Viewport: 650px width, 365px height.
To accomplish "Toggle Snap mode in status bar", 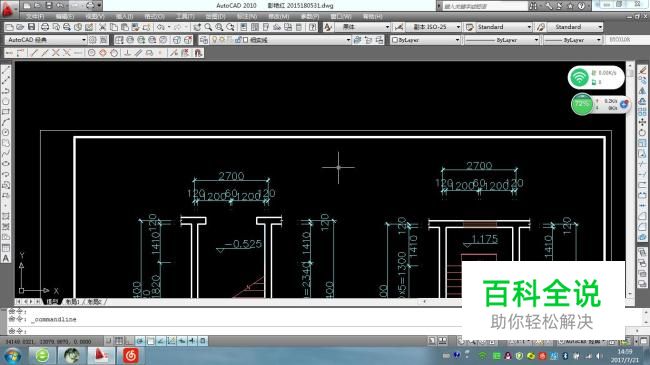I will point(108,341).
